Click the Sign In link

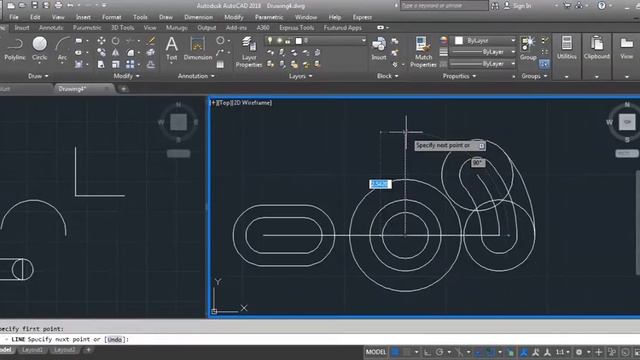(522, 6)
